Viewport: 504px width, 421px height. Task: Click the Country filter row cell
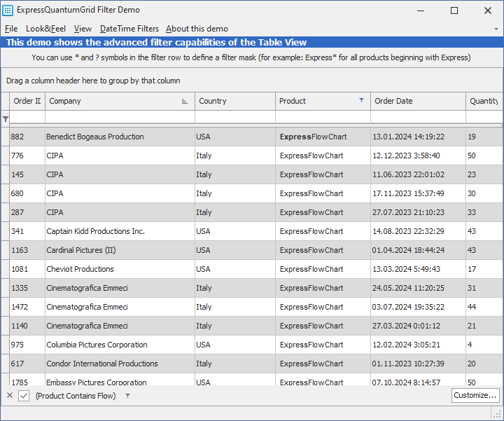tap(235, 117)
